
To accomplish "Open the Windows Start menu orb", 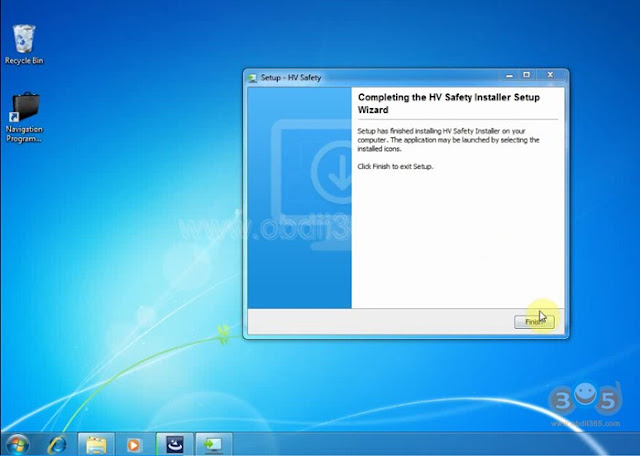I will 17,444.
